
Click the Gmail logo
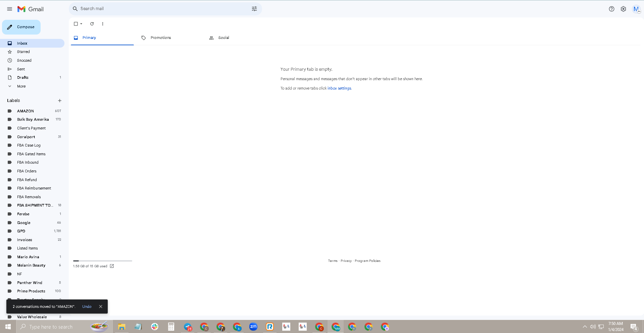point(31,9)
